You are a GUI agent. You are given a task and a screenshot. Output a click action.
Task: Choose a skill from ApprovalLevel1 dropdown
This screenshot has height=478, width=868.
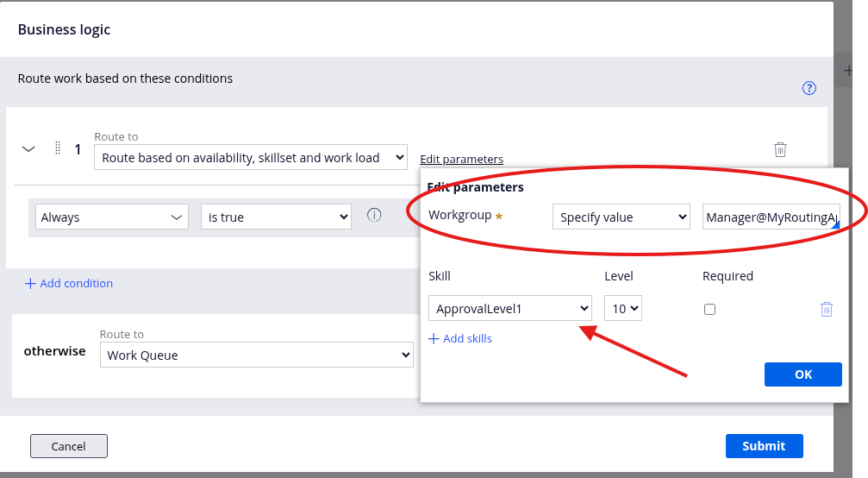point(510,309)
